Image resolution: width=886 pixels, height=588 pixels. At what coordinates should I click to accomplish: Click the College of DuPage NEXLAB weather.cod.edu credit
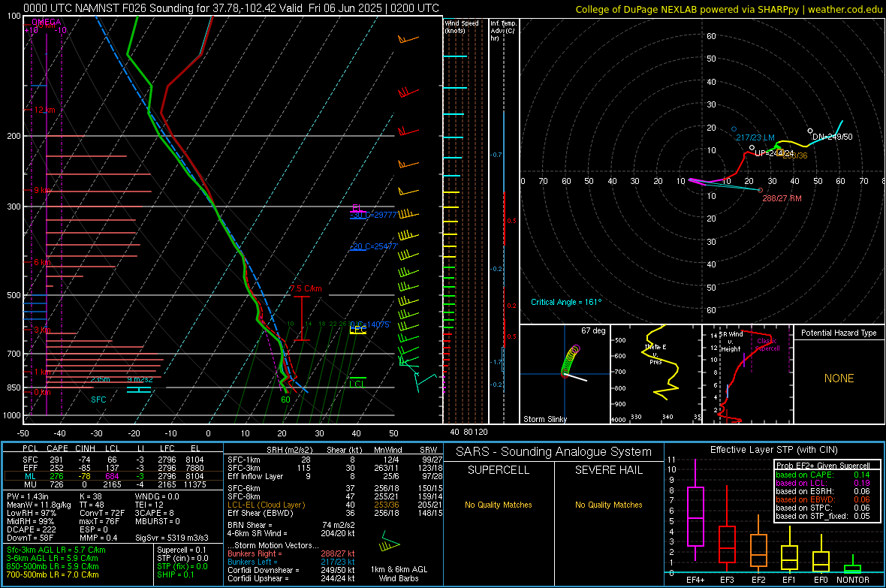tap(728, 9)
